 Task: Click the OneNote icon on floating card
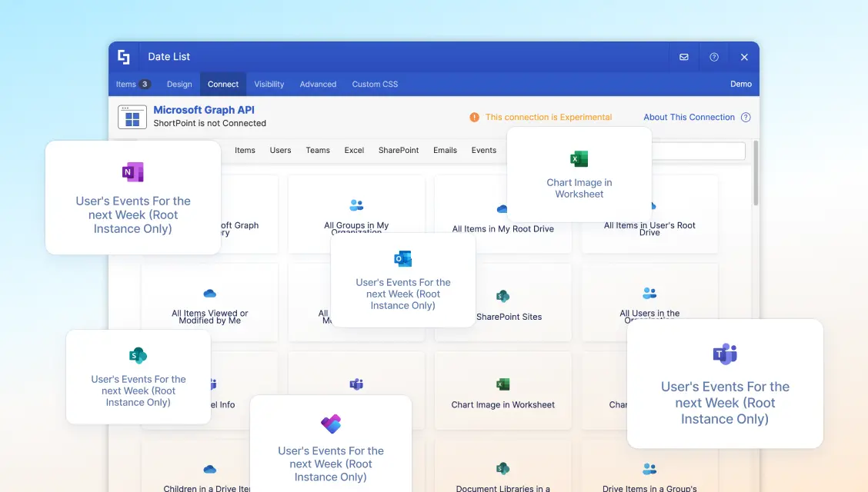133,172
